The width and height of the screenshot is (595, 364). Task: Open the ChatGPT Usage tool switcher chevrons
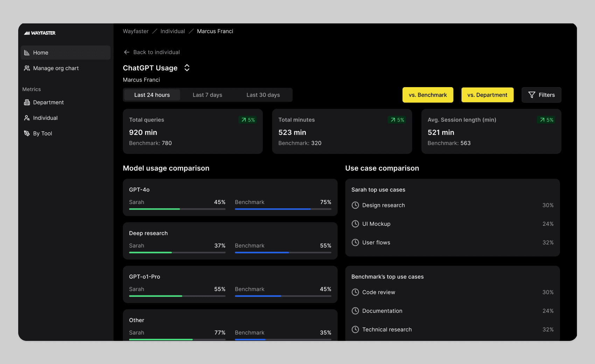pyautogui.click(x=187, y=68)
